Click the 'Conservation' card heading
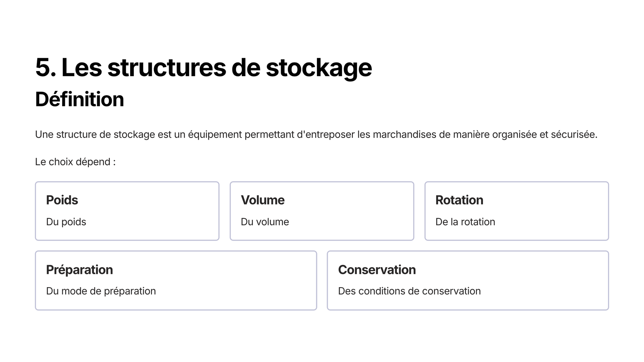The image size is (644, 362). (377, 270)
